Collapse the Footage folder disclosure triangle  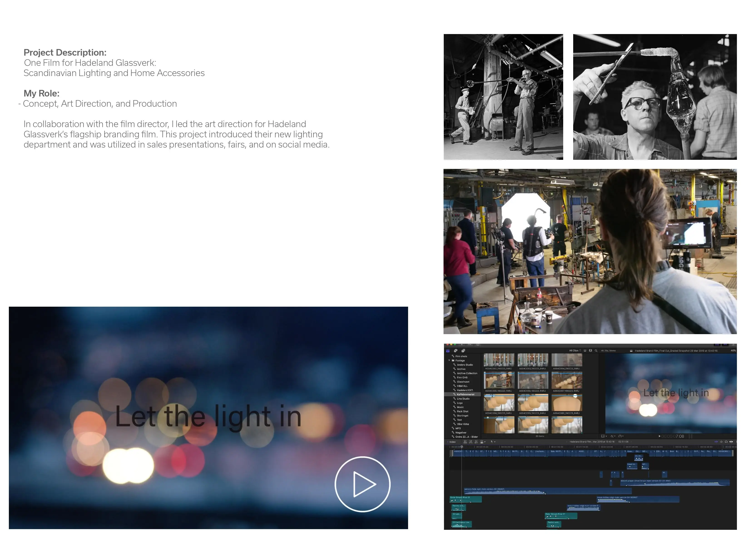pyautogui.click(x=449, y=360)
